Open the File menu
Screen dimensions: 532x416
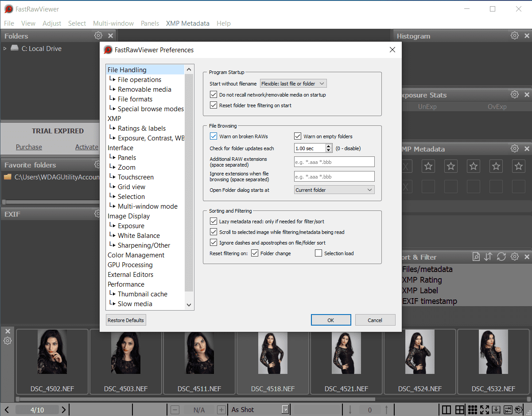9,23
